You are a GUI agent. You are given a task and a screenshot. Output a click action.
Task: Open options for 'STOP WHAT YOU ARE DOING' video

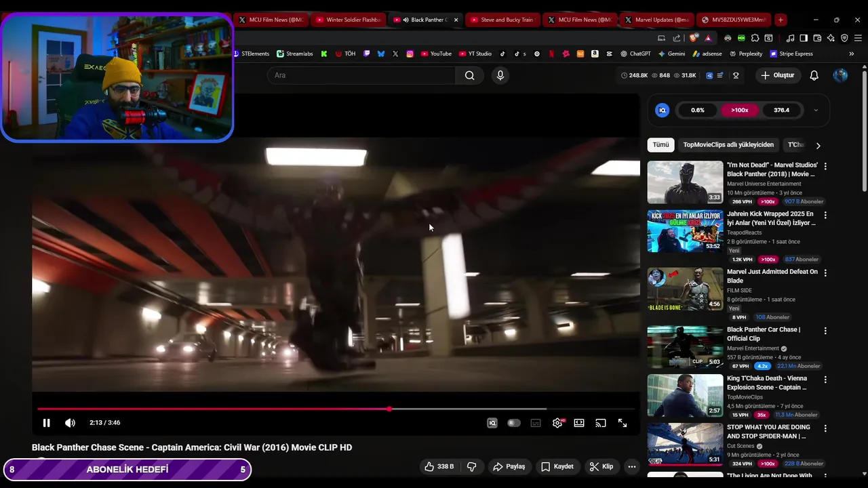(x=825, y=428)
